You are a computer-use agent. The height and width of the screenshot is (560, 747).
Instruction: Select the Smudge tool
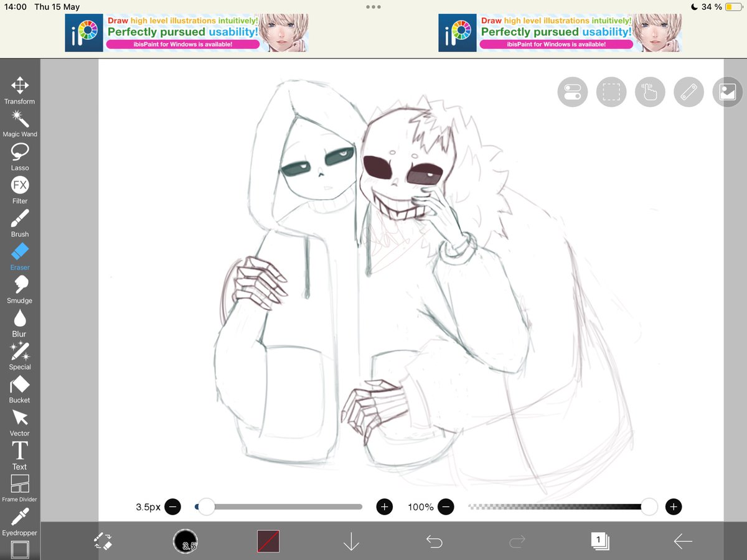coord(20,290)
